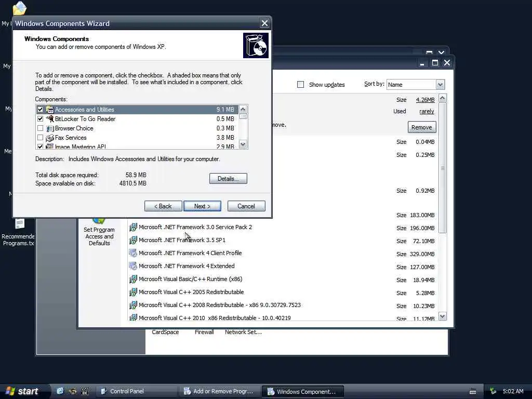Click the CardSpace item in Control Panel window

pyautogui.click(x=165, y=332)
